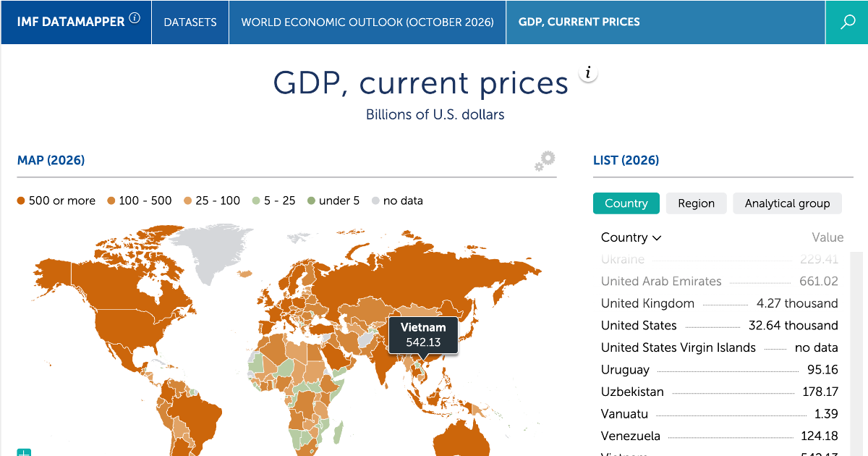Click the IMF DataMapper info icon
The height and width of the screenshot is (456, 868).
(135, 20)
